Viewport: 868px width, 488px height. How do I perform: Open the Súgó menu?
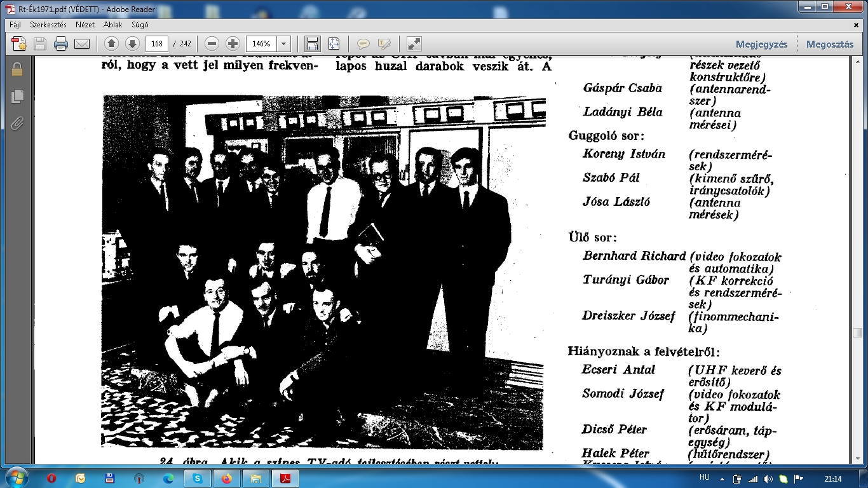click(x=140, y=25)
